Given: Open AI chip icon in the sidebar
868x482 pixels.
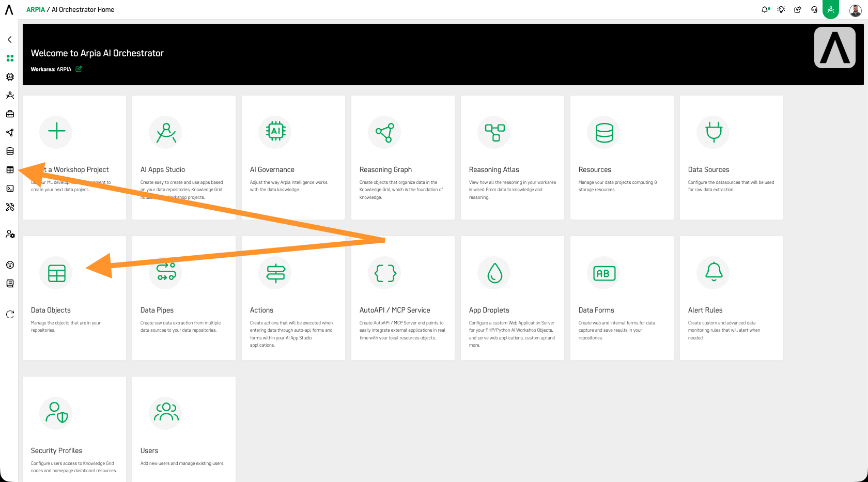Looking at the screenshot, I should click(x=10, y=77).
